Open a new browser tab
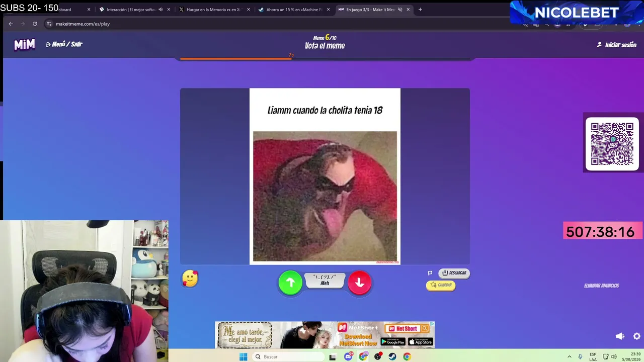Viewport: 644px width, 362px height. coord(420,10)
